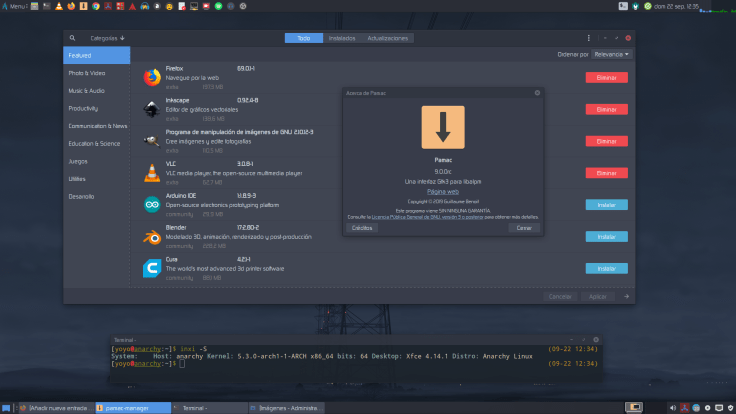This screenshot has width=736, height=414.
Task: Click the Cura icon in package list
Action: pyautogui.click(x=151, y=267)
